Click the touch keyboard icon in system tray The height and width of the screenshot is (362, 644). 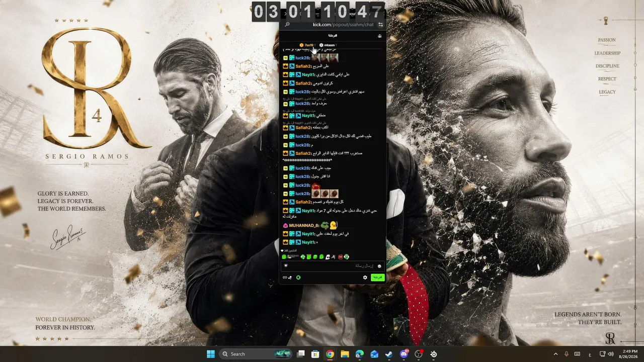(x=578, y=354)
